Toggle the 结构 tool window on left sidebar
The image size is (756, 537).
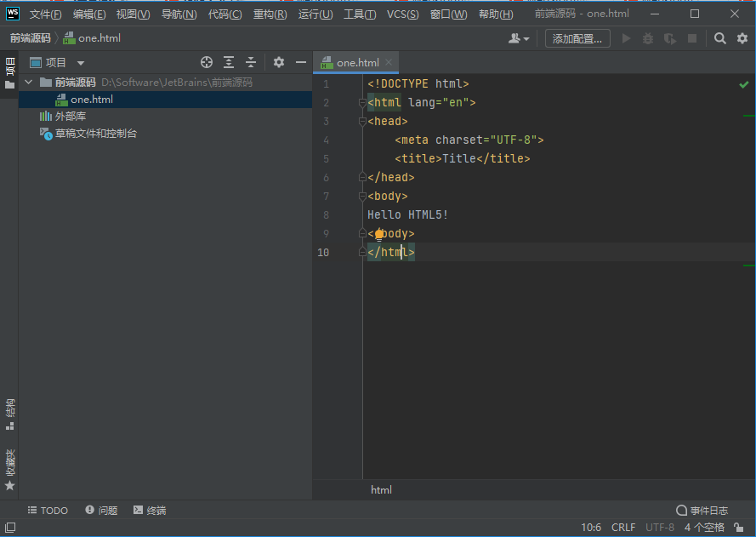pyautogui.click(x=9, y=413)
